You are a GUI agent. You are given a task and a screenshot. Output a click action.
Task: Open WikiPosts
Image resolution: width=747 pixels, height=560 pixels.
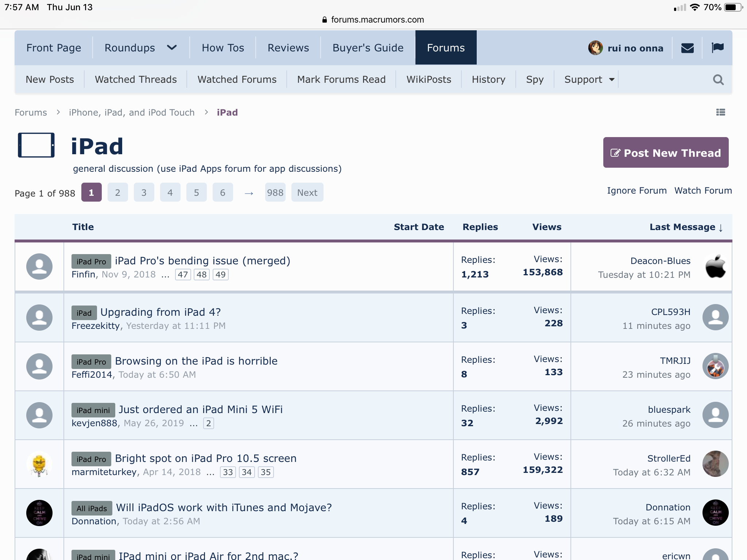click(x=429, y=79)
